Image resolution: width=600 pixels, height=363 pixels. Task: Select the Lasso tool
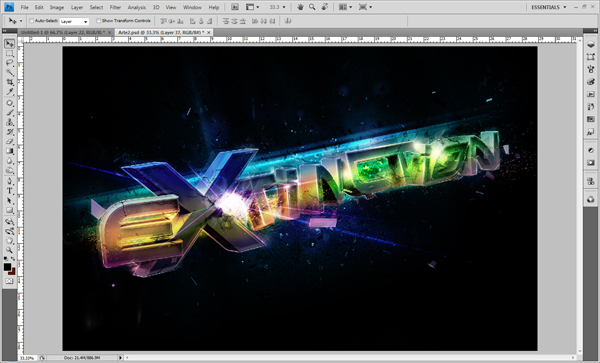pyautogui.click(x=10, y=63)
